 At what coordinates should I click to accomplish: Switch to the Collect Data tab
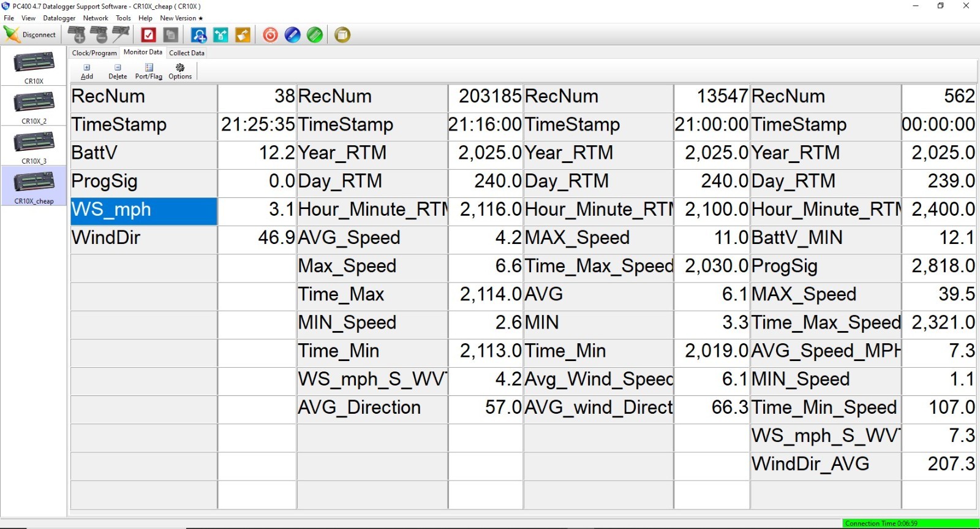[x=187, y=53]
